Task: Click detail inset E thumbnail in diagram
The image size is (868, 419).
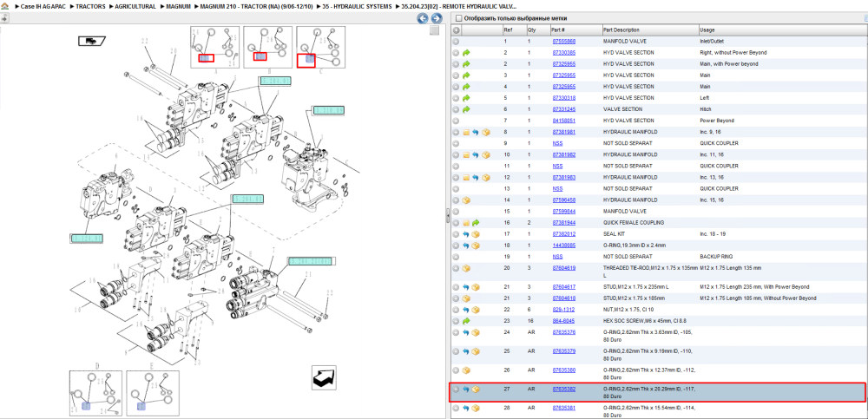Action: tap(153, 393)
